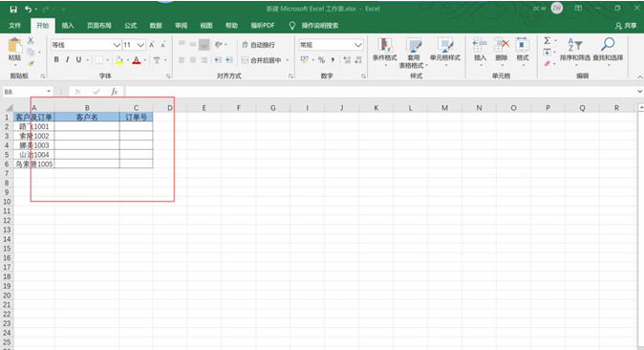Select the Format Painter brush icon
The image size is (644, 350).
point(31,63)
